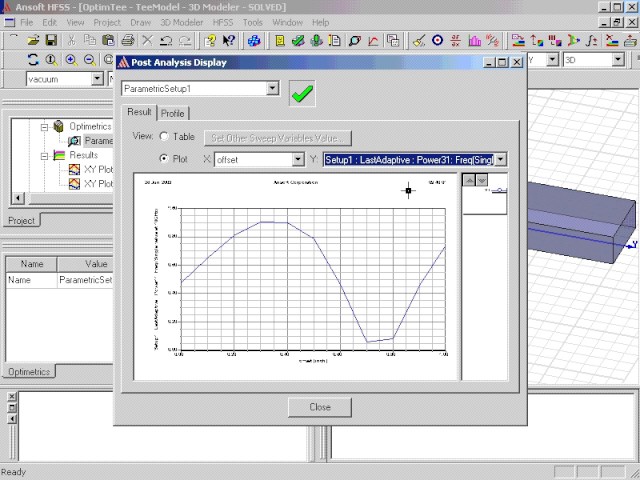Open the Project menu
This screenshot has width=640, height=480.
(107, 22)
